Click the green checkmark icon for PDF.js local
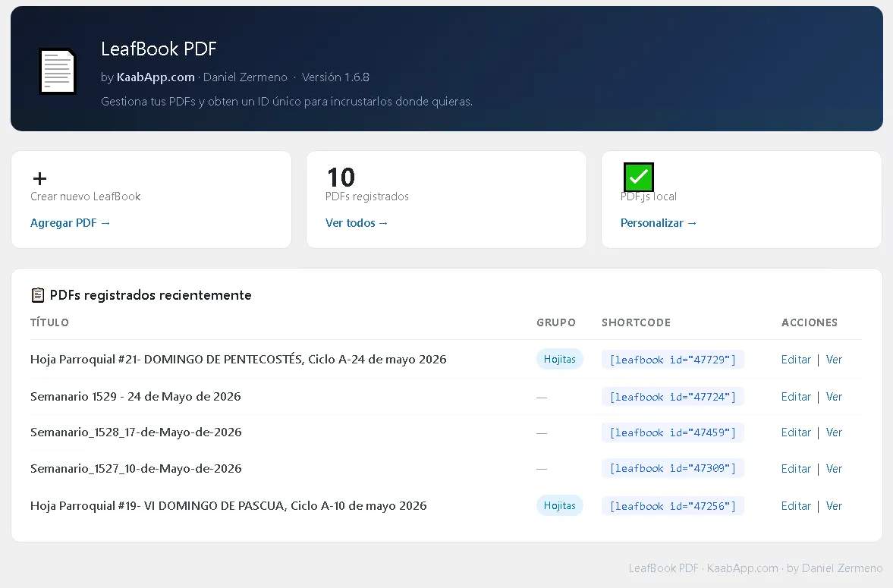Viewport: 893px width, 588px height. pyautogui.click(x=638, y=178)
